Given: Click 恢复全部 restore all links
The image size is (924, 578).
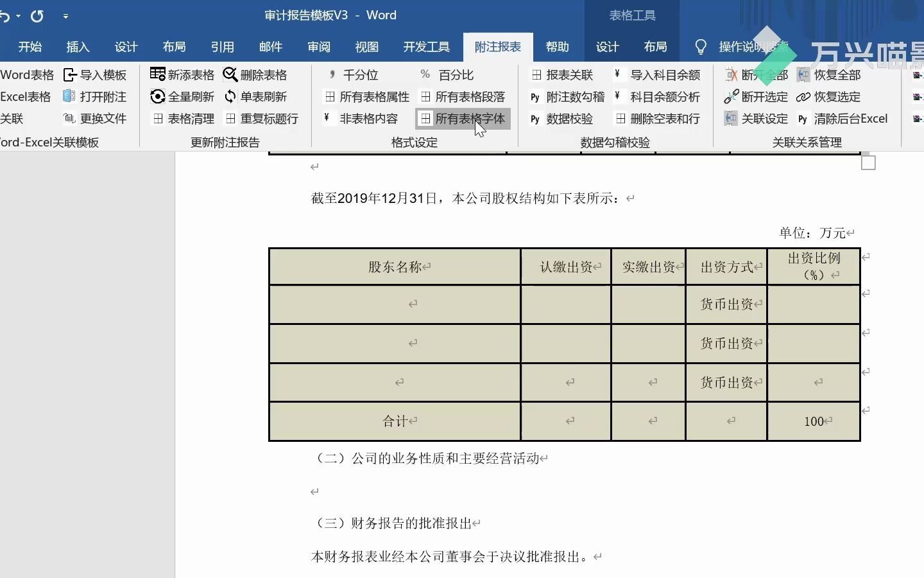Looking at the screenshot, I should 828,75.
